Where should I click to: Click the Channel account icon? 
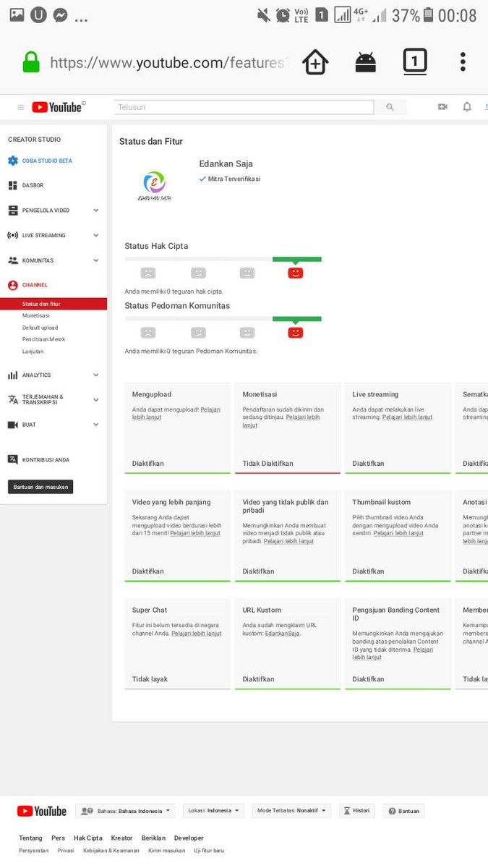point(13,285)
